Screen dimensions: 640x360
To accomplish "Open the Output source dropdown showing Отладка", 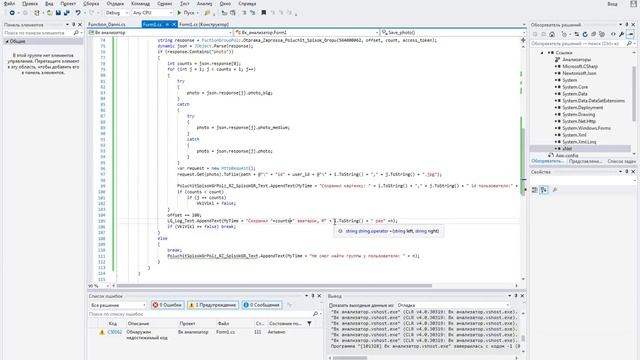I will [x=453, y=305].
